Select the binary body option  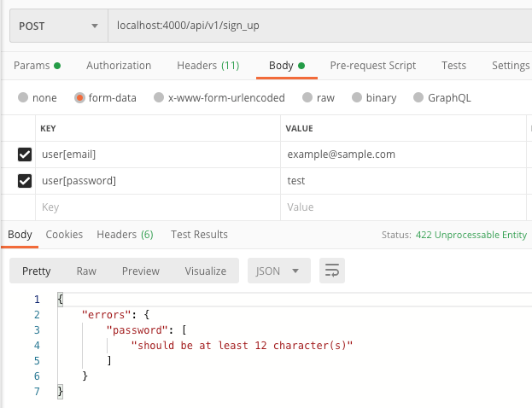[357, 97]
